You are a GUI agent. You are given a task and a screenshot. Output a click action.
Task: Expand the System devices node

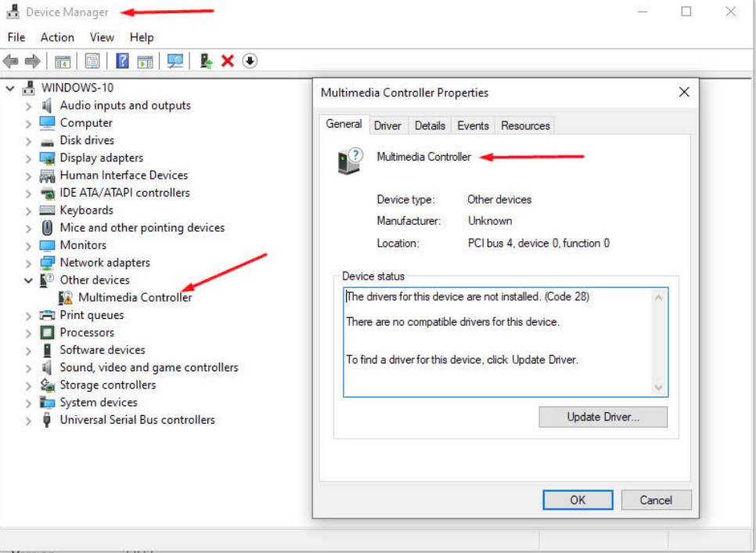point(28,403)
